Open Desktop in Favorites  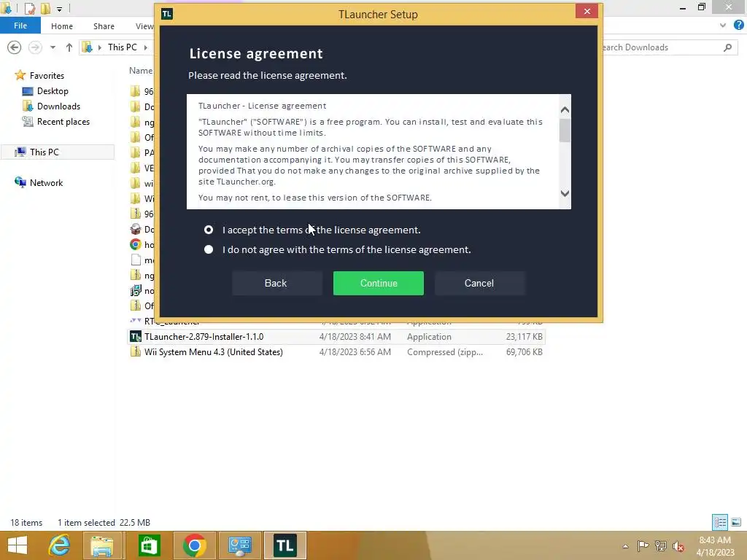point(53,91)
